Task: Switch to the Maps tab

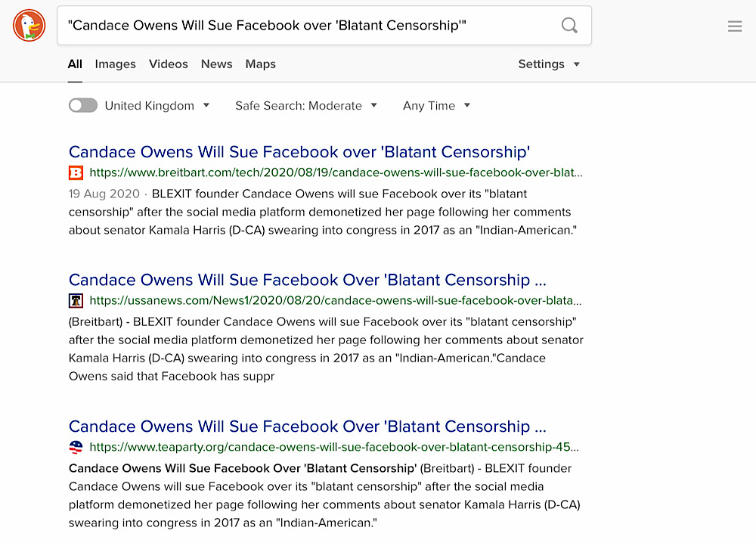Action: 260,64
